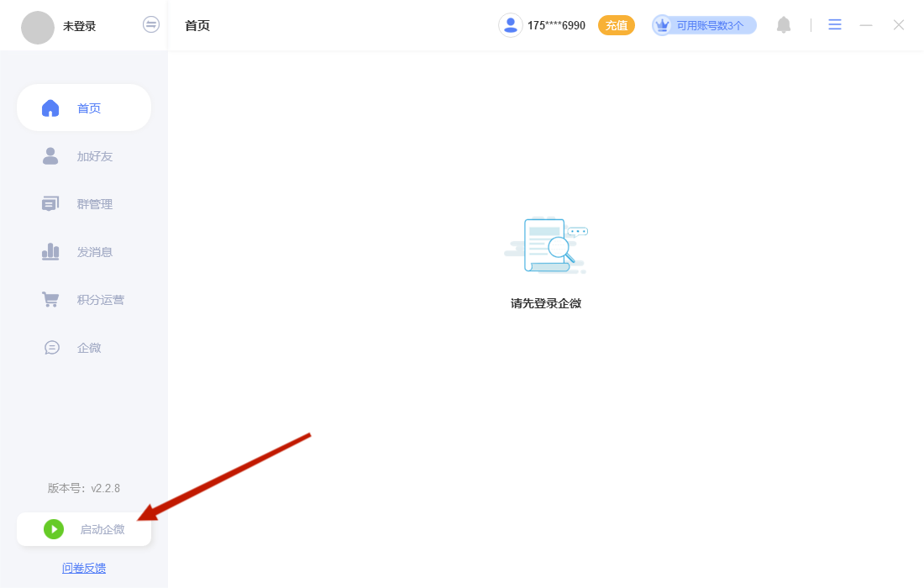Click the phone number 175****6990

tap(556, 25)
